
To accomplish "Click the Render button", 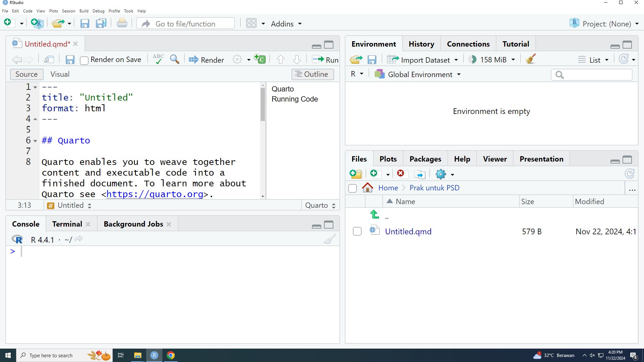I will pos(206,60).
